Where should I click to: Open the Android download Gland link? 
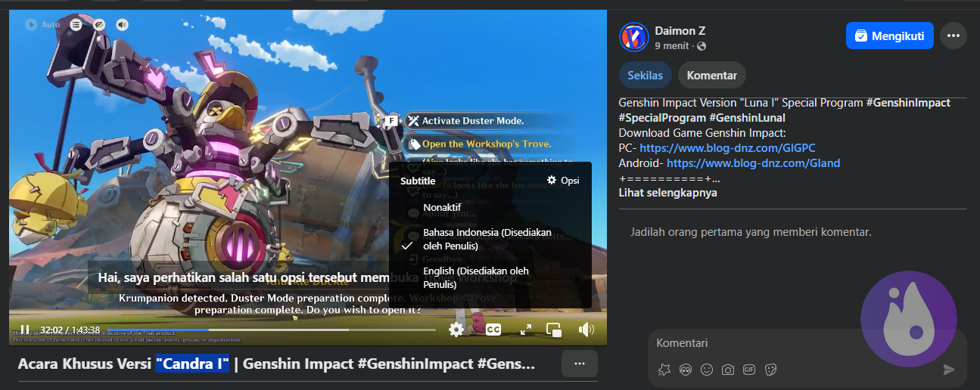753,162
